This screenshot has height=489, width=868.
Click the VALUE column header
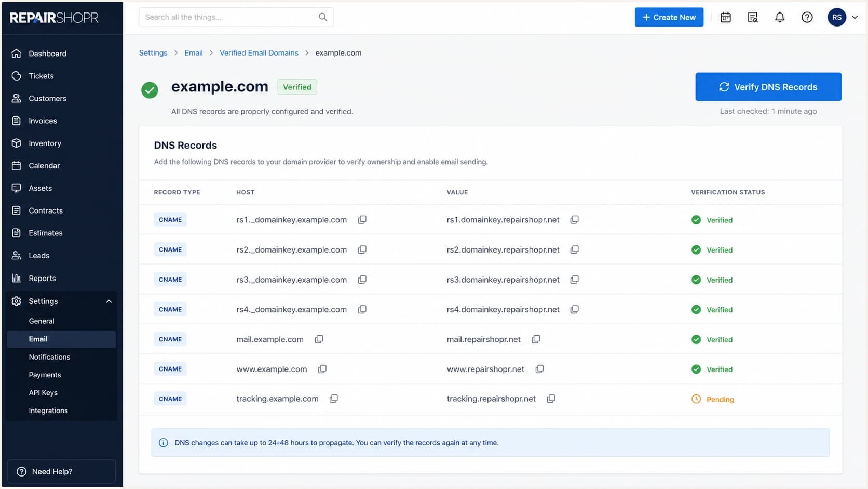457,192
